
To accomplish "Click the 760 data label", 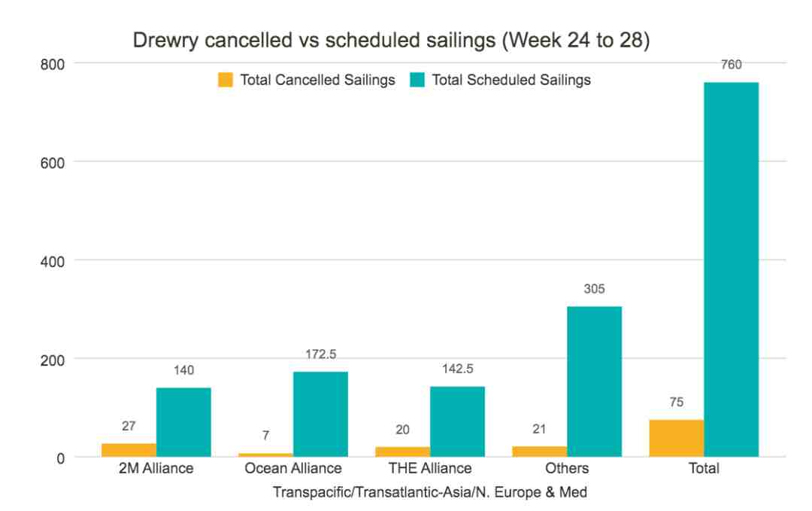I will pos(732,65).
